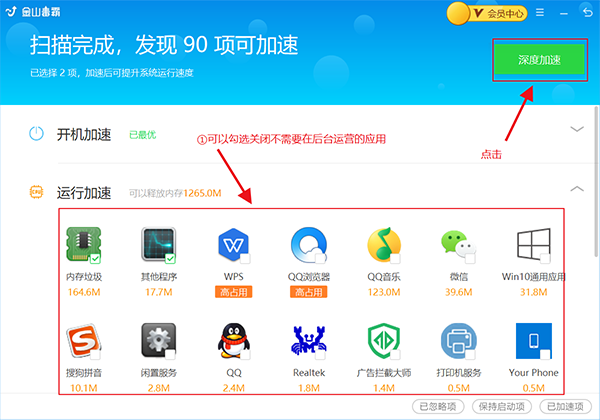600x420 pixels.
Task: Select the 搜狗拼音 input method icon
Action: (x=83, y=341)
